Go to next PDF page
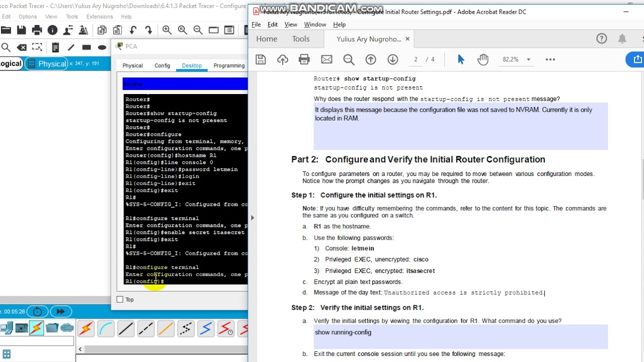Viewport: 644px width, 362px height. [393, 59]
